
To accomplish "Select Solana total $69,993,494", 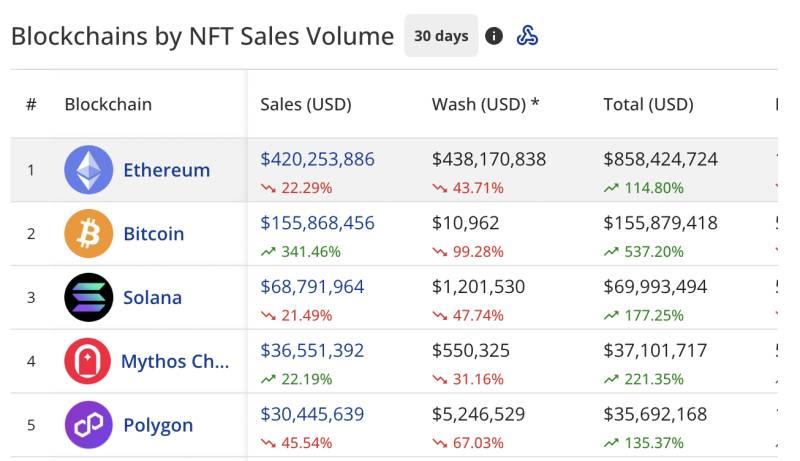I will click(656, 287).
